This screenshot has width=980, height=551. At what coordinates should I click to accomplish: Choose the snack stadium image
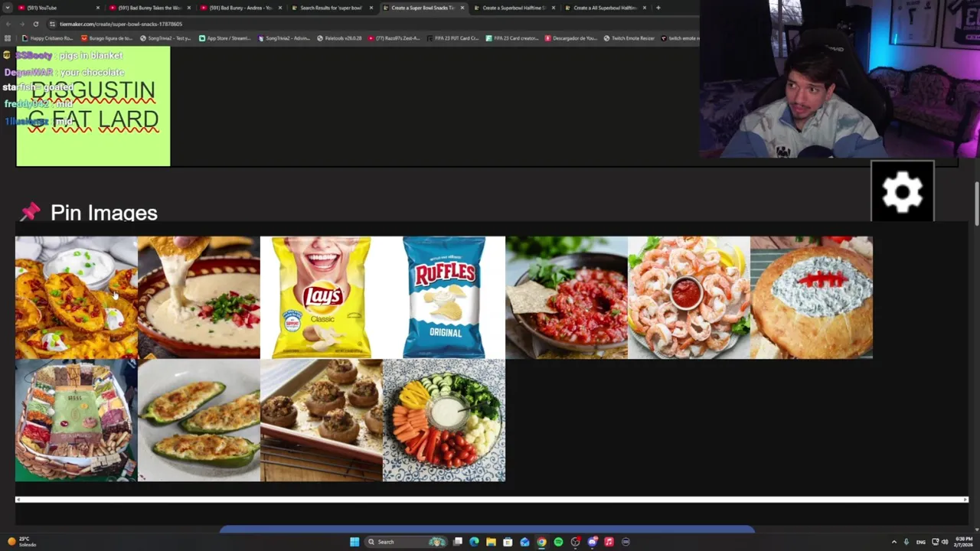pos(77,420)
